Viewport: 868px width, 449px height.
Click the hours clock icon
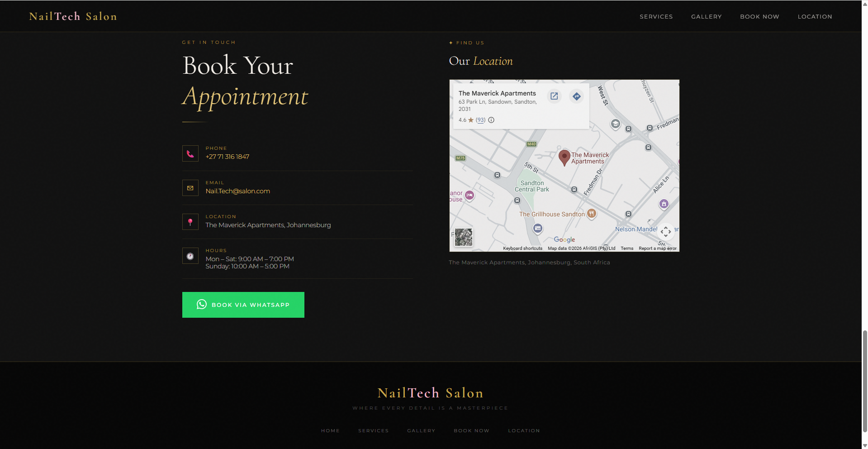coord(190,256)
